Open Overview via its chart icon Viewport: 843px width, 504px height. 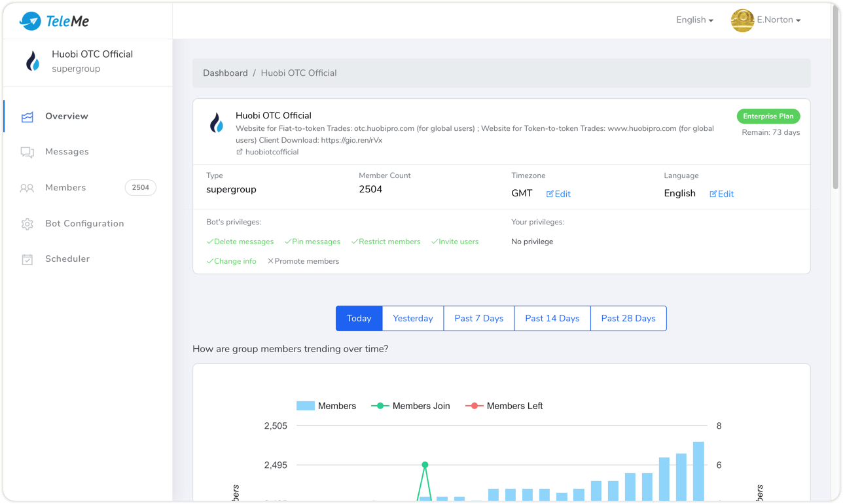[27, 117]
